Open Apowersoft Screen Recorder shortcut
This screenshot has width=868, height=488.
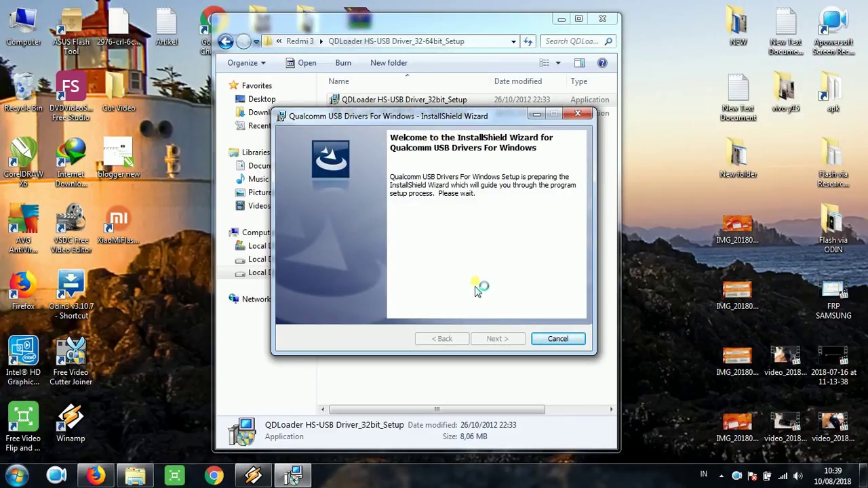833,32
